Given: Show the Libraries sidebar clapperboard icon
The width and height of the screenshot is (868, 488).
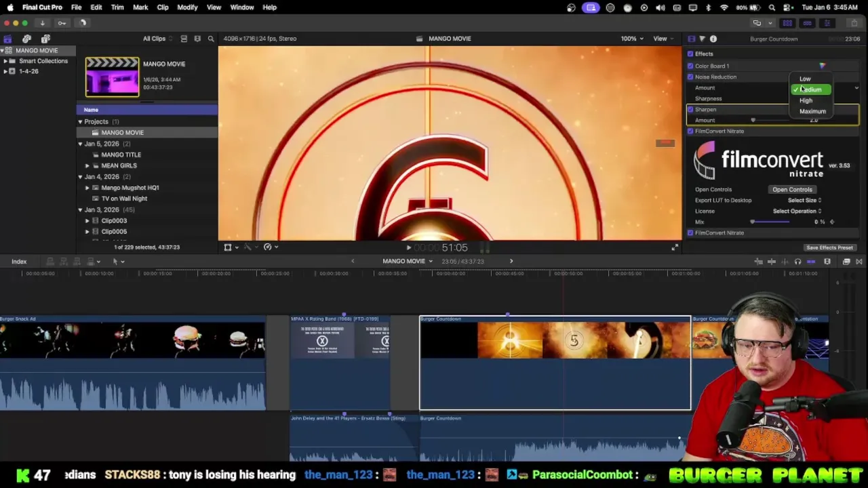Looking at the screenshot, I should (7, 39).
